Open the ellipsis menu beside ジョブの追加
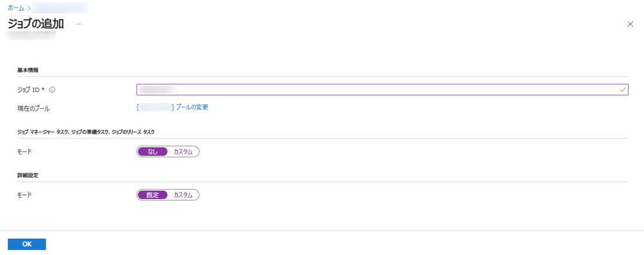644x255 pixels. click(x=79, y=24)
